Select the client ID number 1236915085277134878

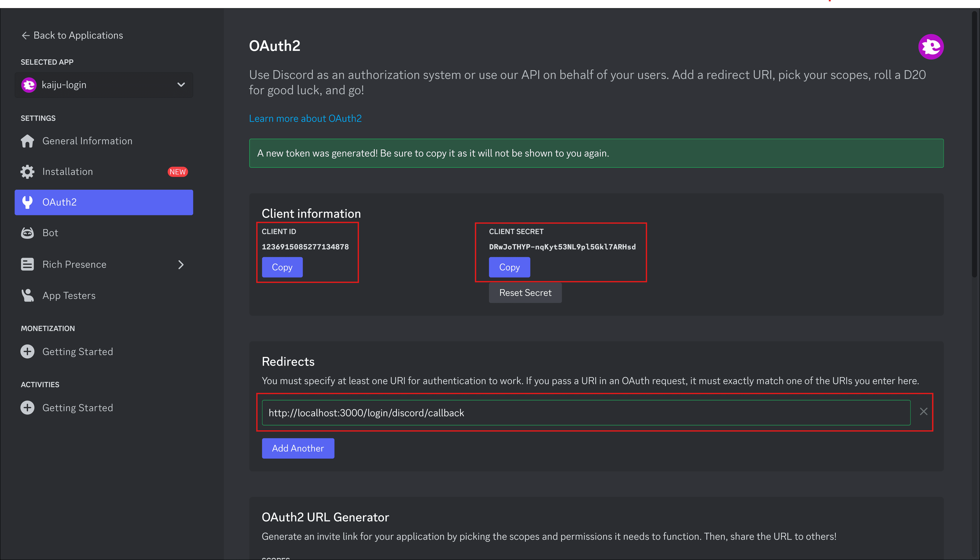click(x=305, y=247)
